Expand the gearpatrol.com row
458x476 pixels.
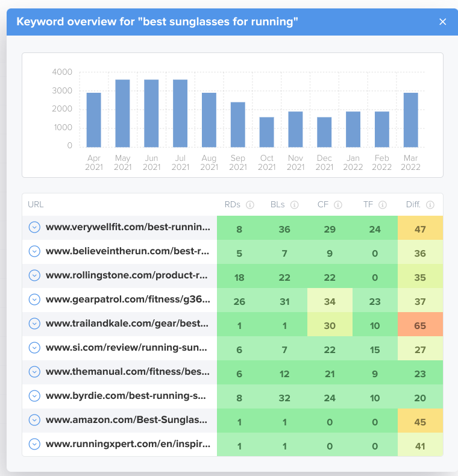[34, 299]
